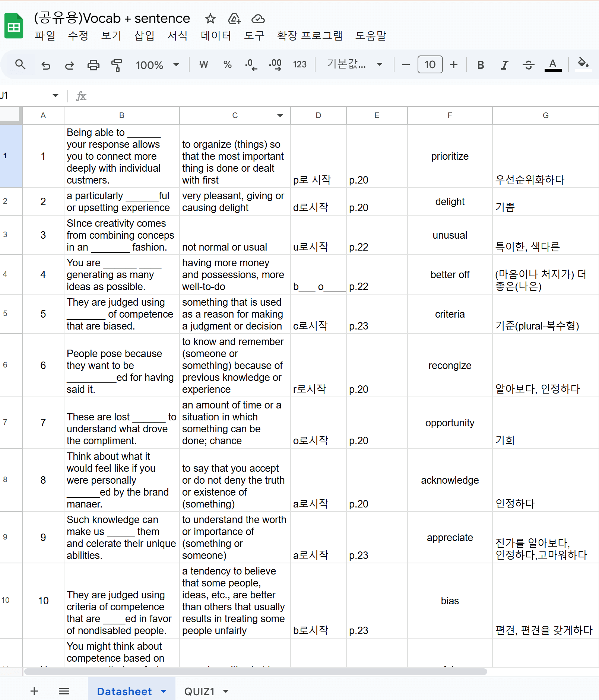Screen dimensions: 599x700
Task: Select the cell containing 'p로 시작'
Action: click(318, 156)
